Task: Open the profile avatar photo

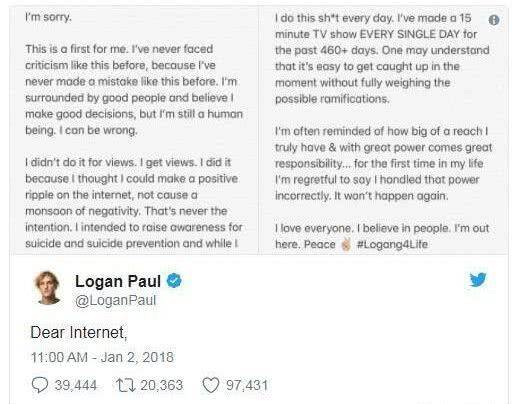Action: coord(49,288)
